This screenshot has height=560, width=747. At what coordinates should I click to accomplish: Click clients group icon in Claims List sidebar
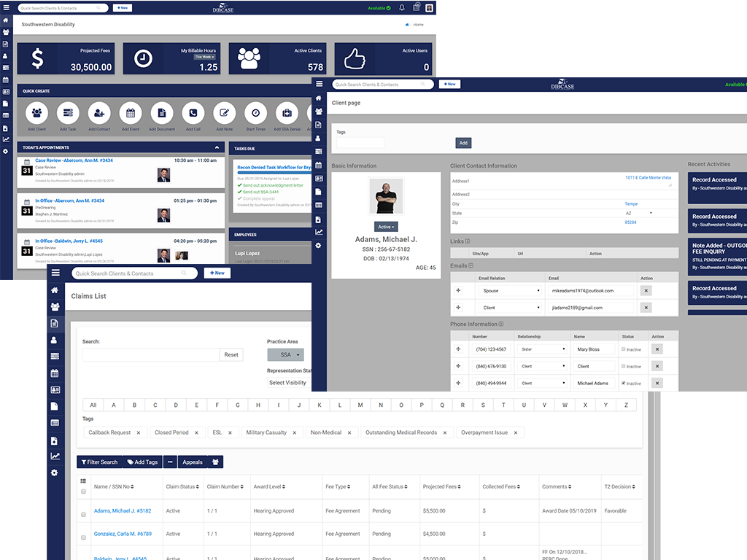point(55,307)
